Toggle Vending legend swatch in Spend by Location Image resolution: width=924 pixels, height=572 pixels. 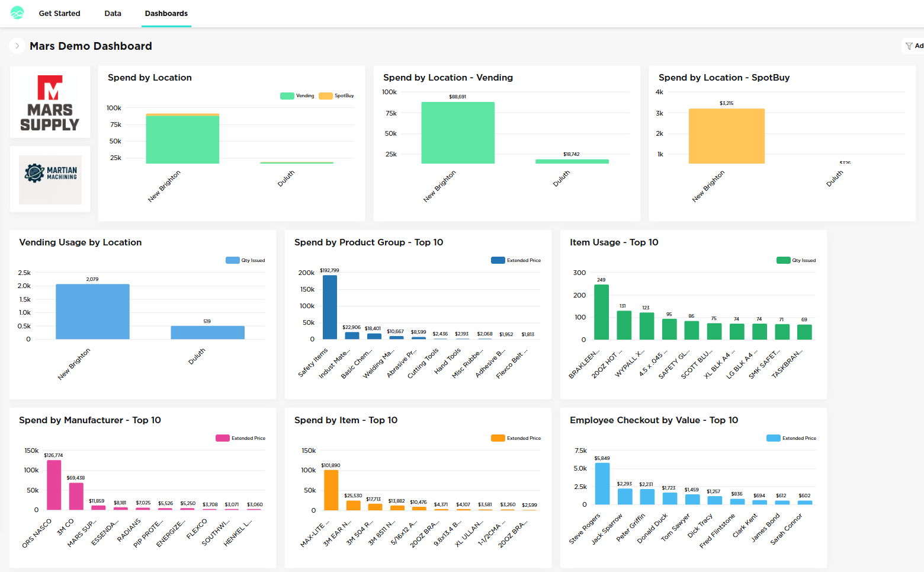(x=287, y=95)
